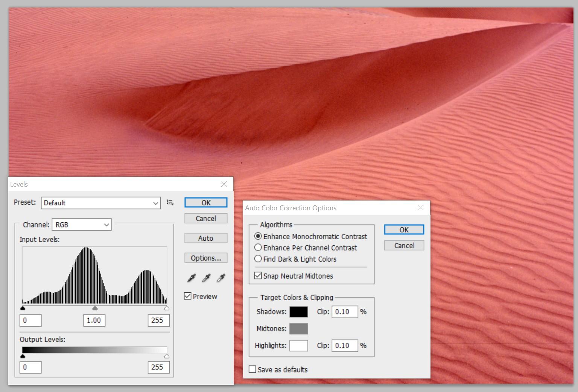This screenshot has width=578, height=392.
Task: Open the preset options menu icon
Action: tap(170, 203)
